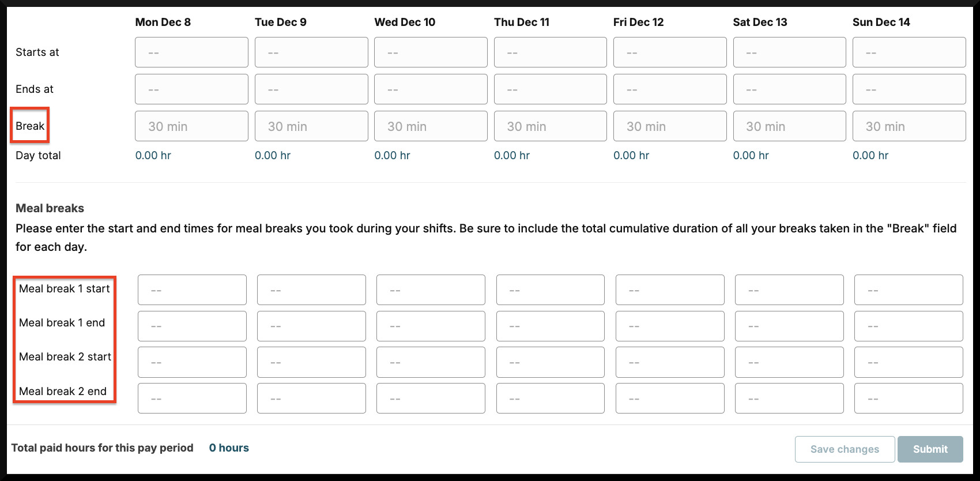Select Mon Dec 8 Starts at field
Screen dimensions: 980x481
click(x=191, y=52)
